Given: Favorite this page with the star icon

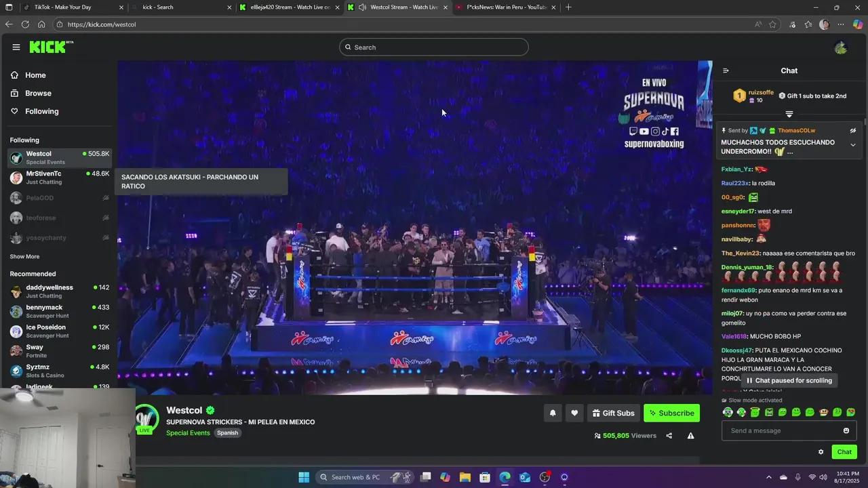Looking at the screenshot, I should click(x=772, y=24).
